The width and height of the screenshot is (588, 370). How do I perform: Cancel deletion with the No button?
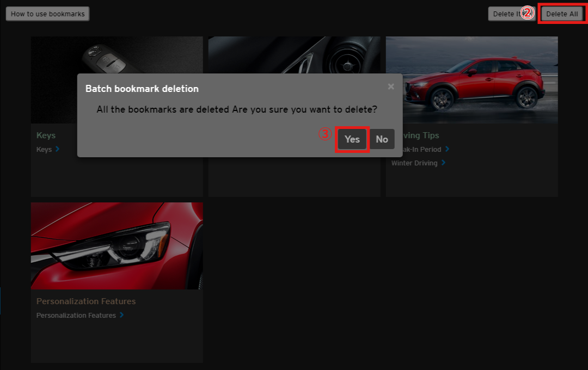[382, 139]
